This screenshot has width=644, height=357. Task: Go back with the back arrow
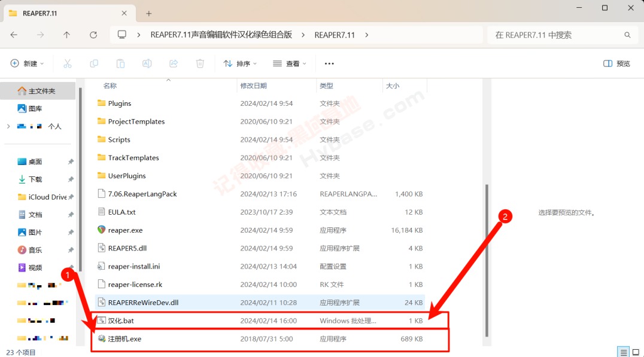point(14,35)
